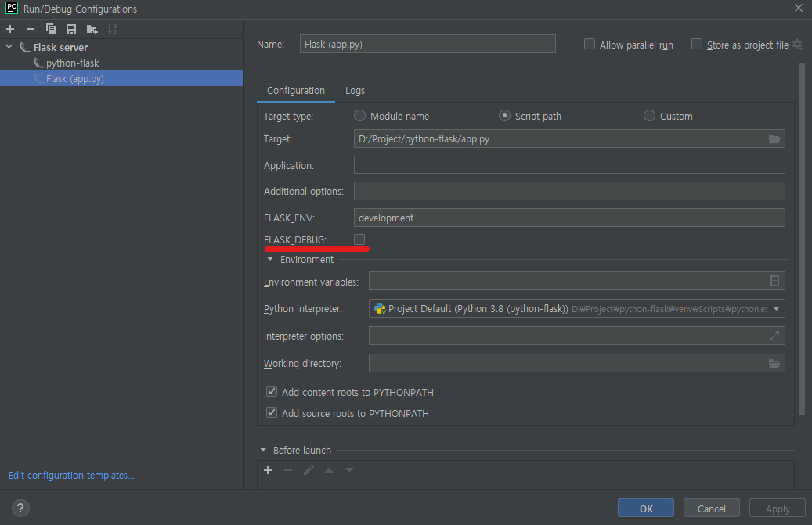
Task: Click the Name input field
Action: [x=428, y=44]
